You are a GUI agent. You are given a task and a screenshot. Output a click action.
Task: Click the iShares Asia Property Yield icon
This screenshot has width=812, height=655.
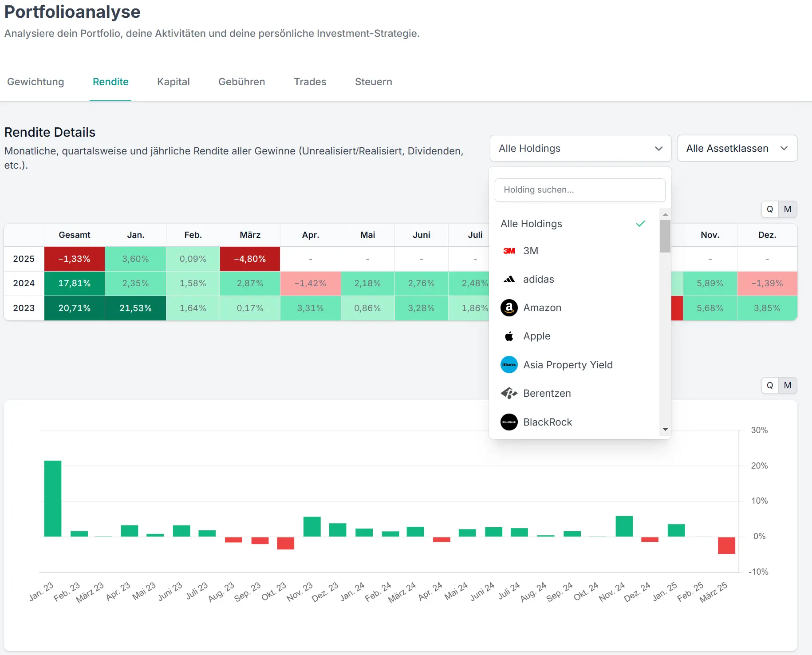(509, 365)
